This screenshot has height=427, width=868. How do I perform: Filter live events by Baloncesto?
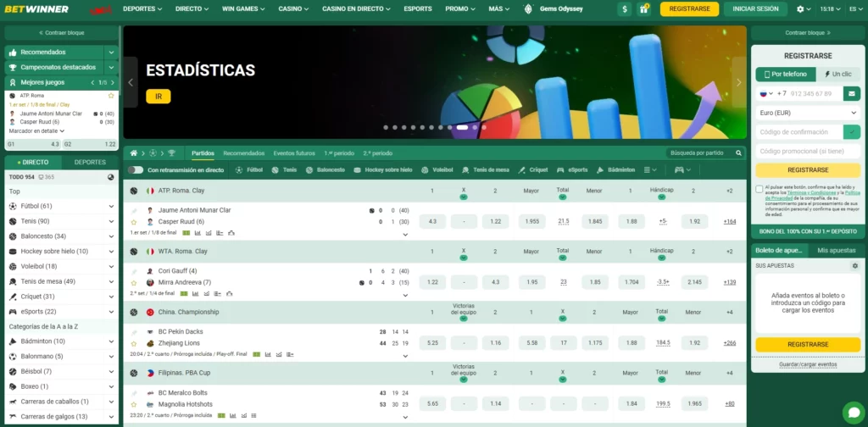coord(325,169)
